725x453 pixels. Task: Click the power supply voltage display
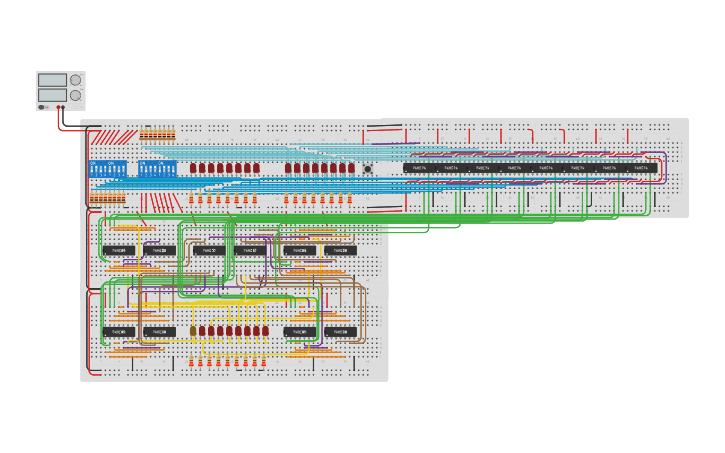(x=53, y=80)
